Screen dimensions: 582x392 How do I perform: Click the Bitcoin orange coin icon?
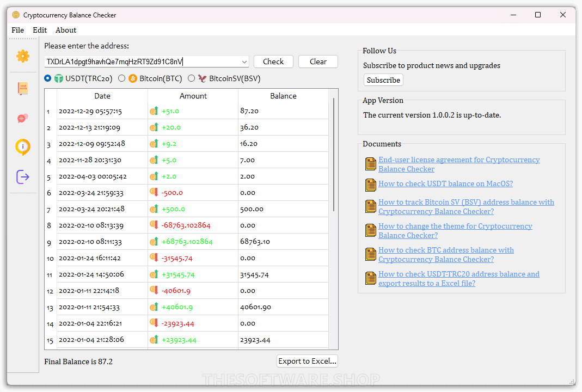[133, 79]
